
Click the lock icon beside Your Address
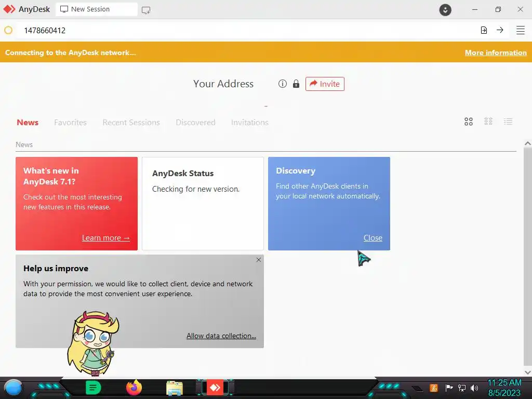pyautogui.click(x=296, y=84)
